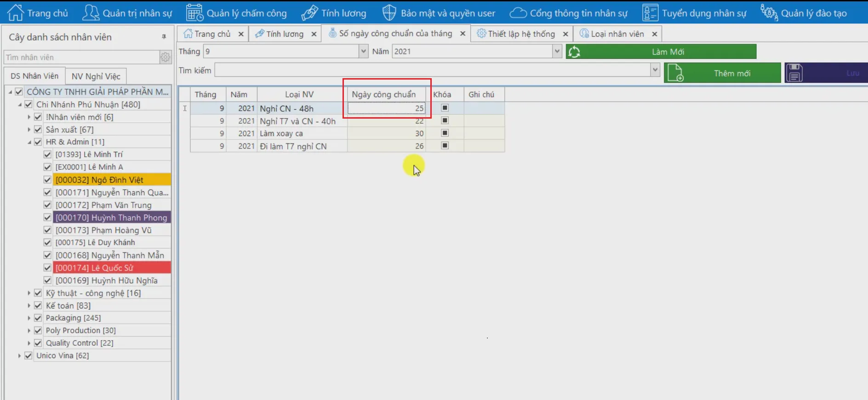The height and width of the screenshot is (400, 868).
Task: Close the Thiết lập hệ thống tab
Action: pyautogui.click(x=565, y=34)
